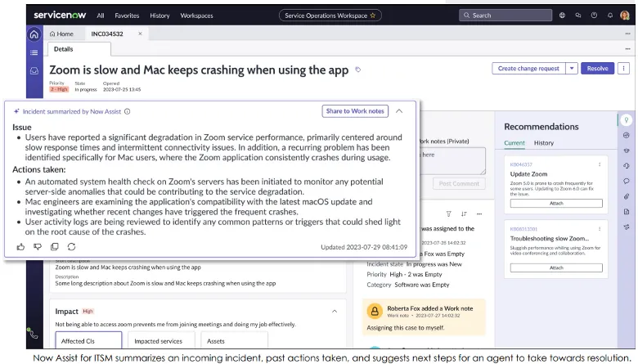Collapse the Now Assist summary panel
The height and width of the screenshot is (364, 638).
coord(399,111)
